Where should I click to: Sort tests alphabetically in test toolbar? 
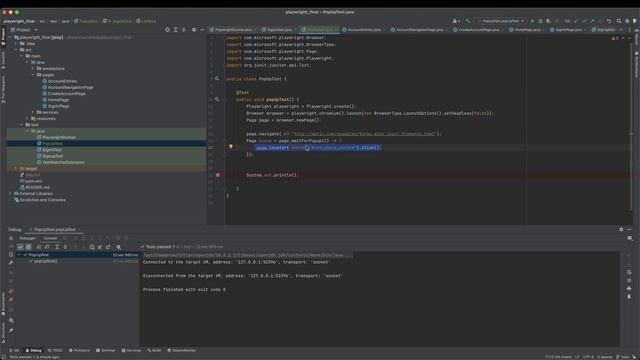(39, 247)
